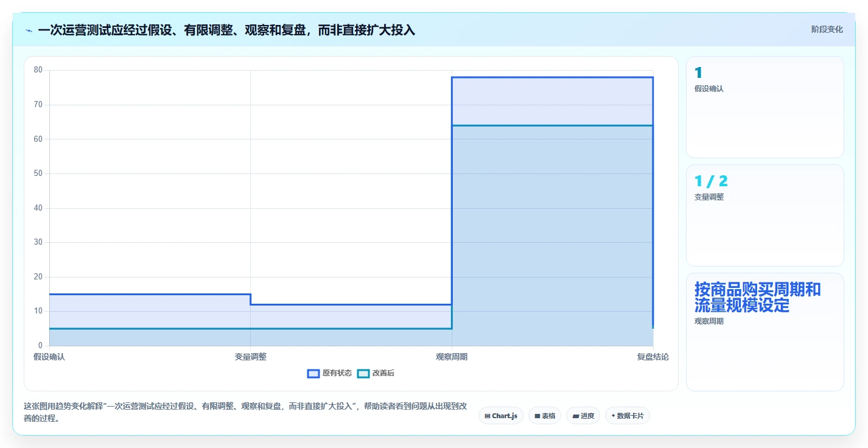This screenshot has width=868, height=448.
Task: Click y-axis tick 20
Action: [38, 277]
